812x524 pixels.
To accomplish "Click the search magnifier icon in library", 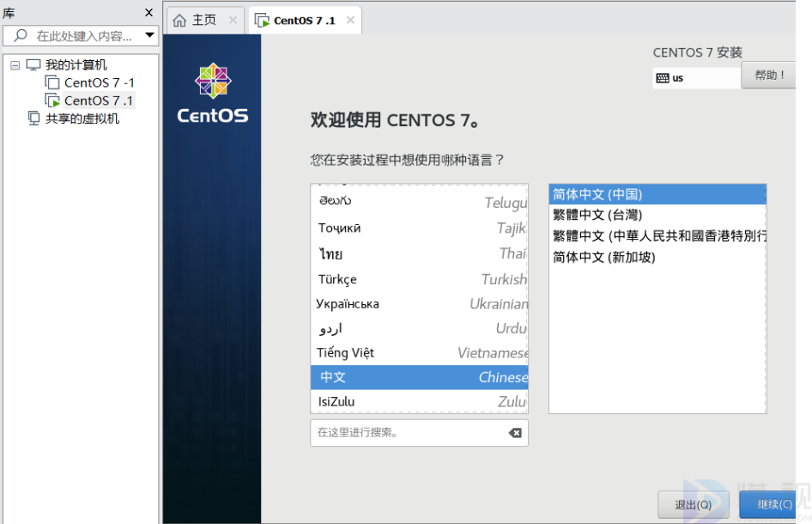I will click(21, 36).
